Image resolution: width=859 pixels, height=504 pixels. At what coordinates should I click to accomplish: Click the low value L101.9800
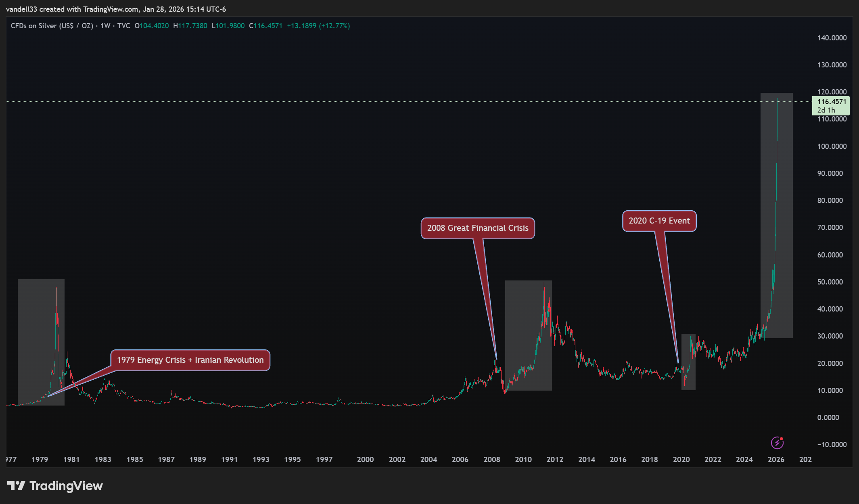(x=228, y=26)
